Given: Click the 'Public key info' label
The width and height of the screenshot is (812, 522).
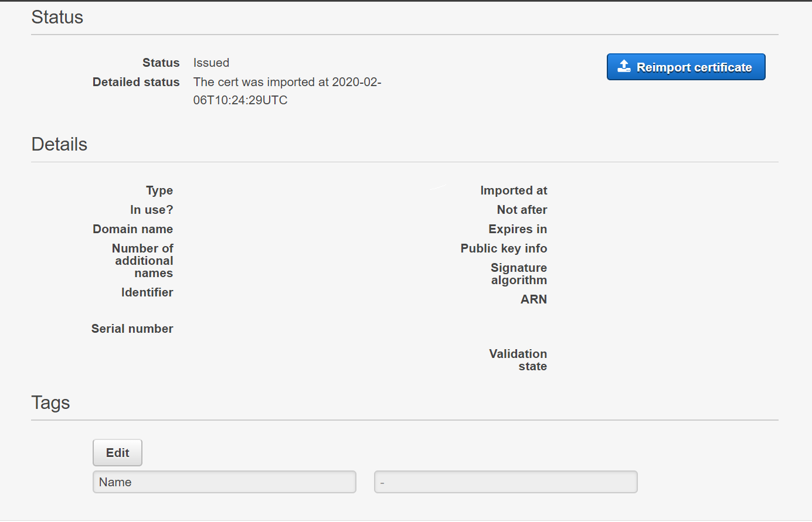Looking at the screenshot, I should click(x=504, y=248).
